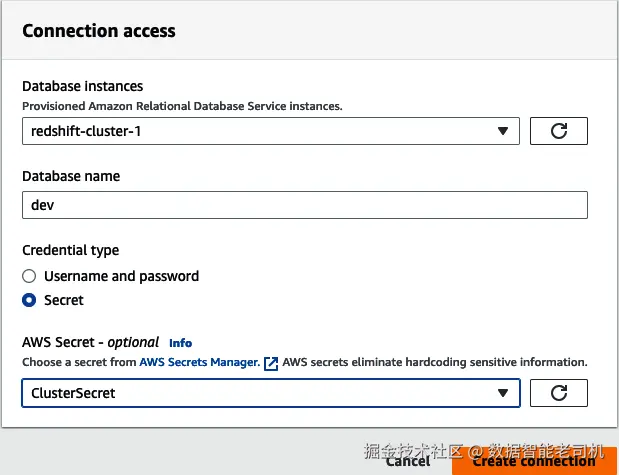The image size is (619, 475).
Task: Refresh the Database instances list
Action: 558,131
